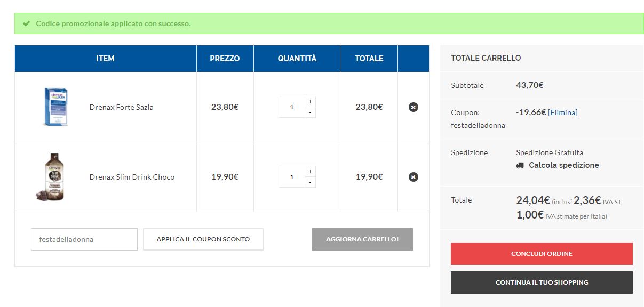Open the Drenax Forte Sazia product image
The height and width of the screenshot is (307, 644).
[55, 107]
